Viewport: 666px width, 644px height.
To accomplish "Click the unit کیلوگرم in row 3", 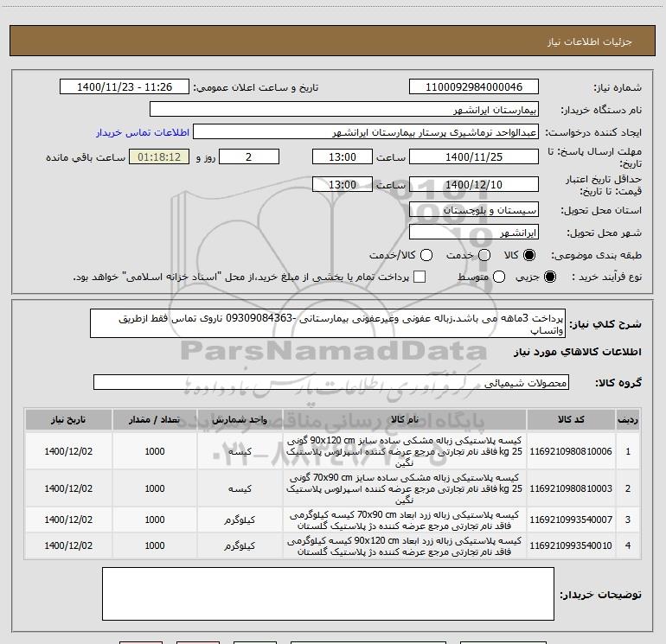I will [x=240, y=520].
